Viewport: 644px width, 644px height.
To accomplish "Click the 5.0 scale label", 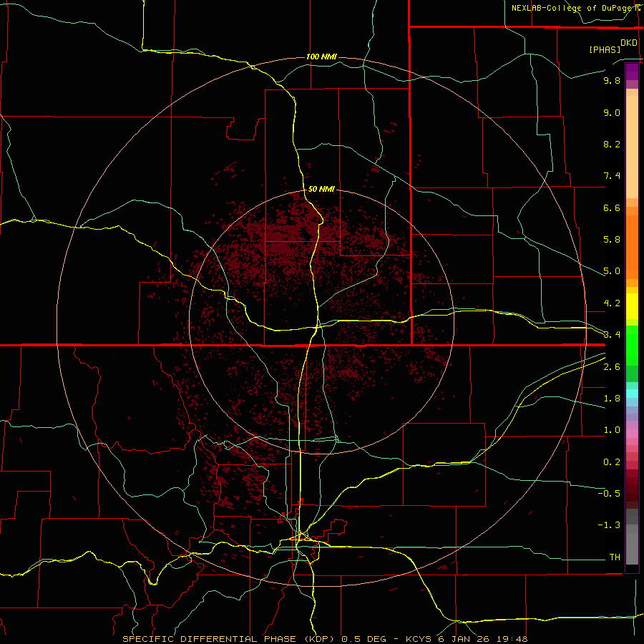I will coord(612,271).
